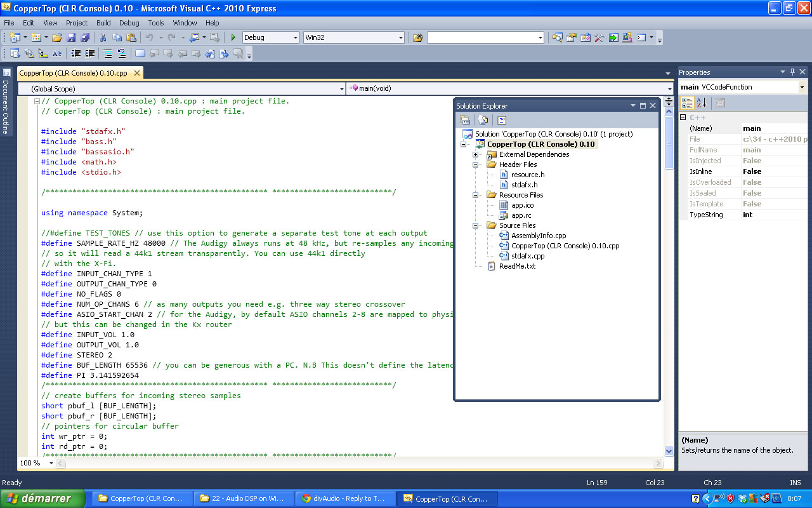Open the Help menu
812x508 pixels.
[212, 23]
